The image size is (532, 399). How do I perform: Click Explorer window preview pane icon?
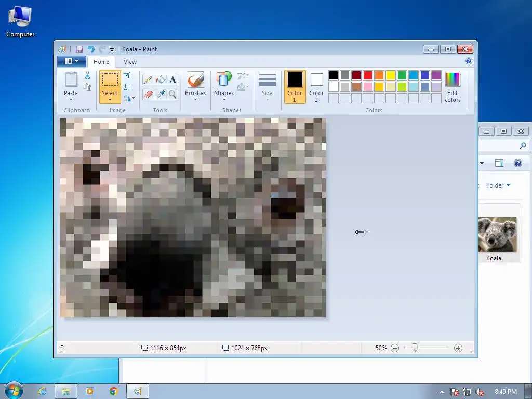point(499,163)
